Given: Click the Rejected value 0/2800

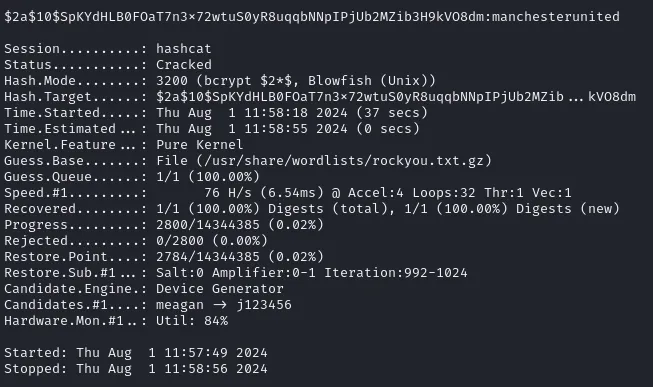Looking at the screenshot, I should pyautogui.click(x=180, y=240).
